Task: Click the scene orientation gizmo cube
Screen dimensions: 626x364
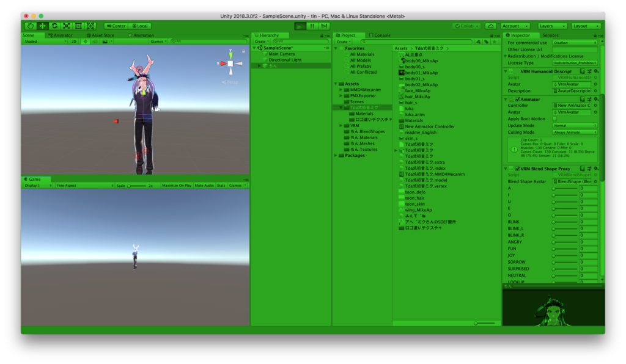Action: [230, 64]
